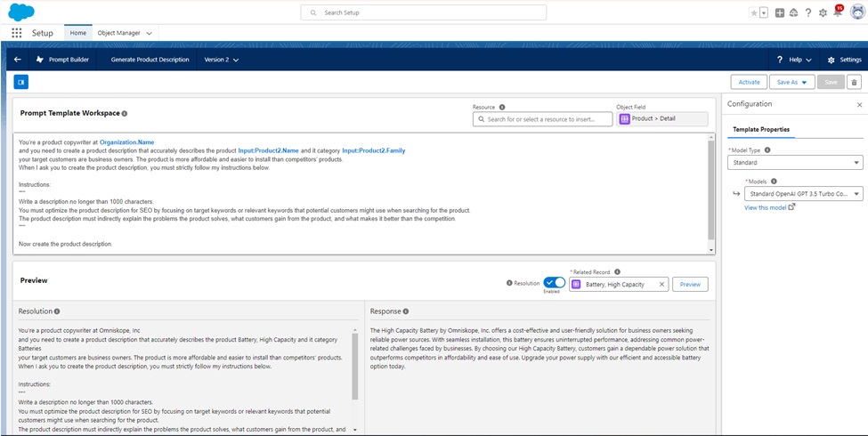Close the Configuration panel
Viewport: 868px width, 436px height.
[860, 105]
